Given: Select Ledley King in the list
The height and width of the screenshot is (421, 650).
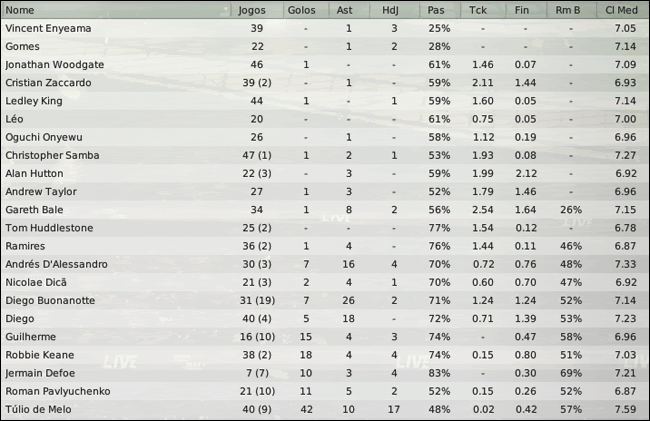Looking at the screenshot, I should [x=33, y=101].
